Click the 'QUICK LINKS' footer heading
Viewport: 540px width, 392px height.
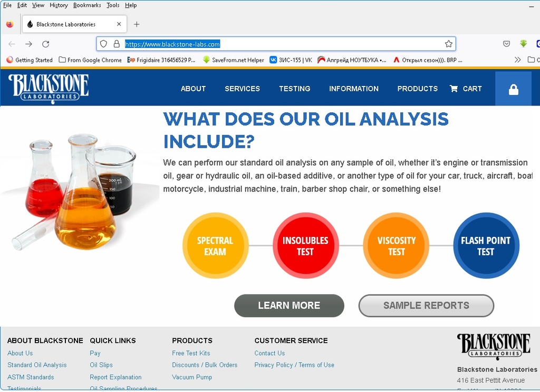point(113,340)
